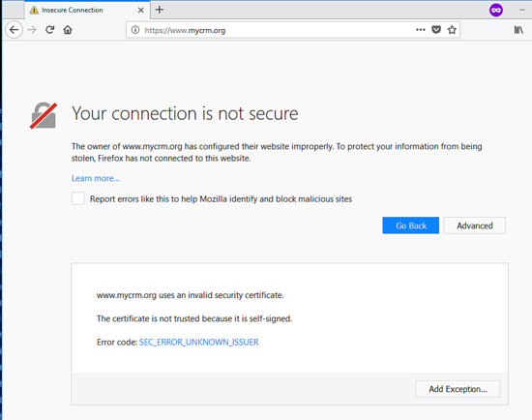The width and height of the screenshot is (532, 420).
Task: Open the SEC_ERROR_UNKNOWN_ISSUER error code link
Action: pyautogui.click(x=199, y=342)
